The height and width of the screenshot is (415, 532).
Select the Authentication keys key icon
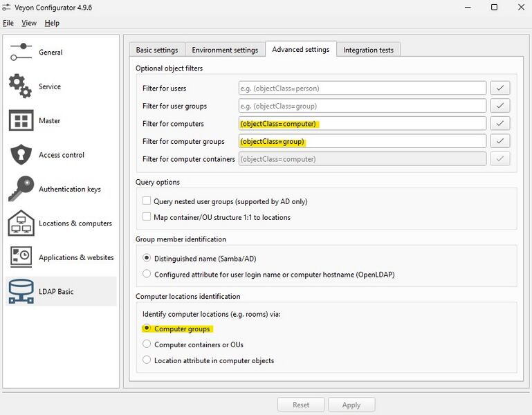click(21, 189)
